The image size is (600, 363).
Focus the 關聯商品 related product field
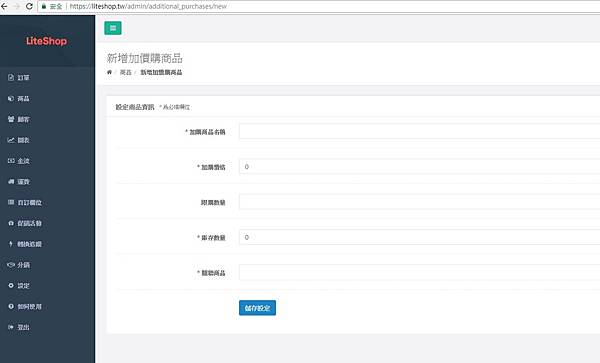click(x=419, y=272)
